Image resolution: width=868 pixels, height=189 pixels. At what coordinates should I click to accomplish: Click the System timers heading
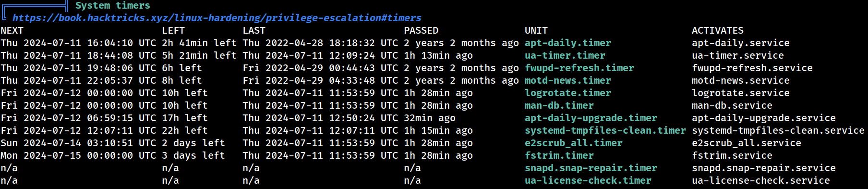(x=113, y=5)
